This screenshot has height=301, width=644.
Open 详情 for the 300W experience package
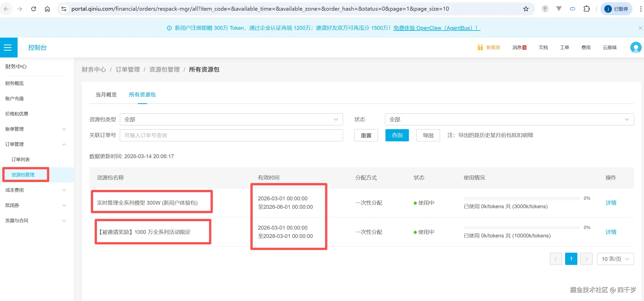click(x=611, y=203)
